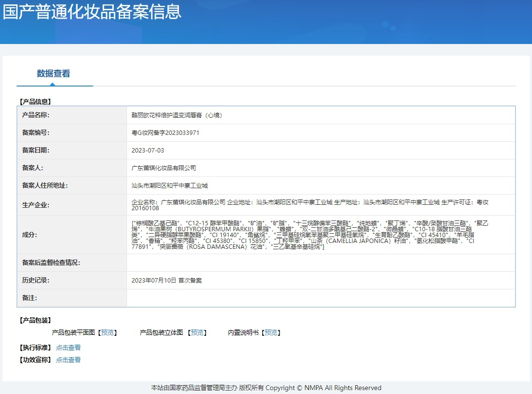Open 产品包装平面图 preview link
This screenshot has height=394, width=532.
tap(107, 332)
